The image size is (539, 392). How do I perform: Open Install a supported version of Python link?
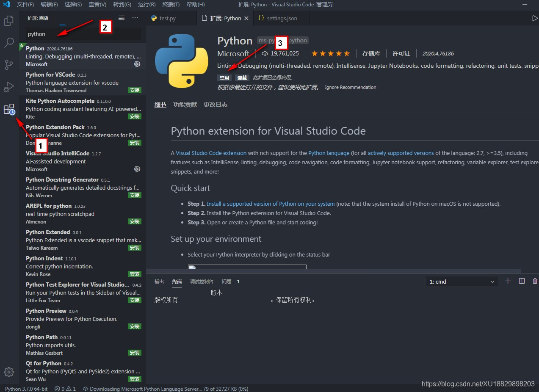pos(271,204)
